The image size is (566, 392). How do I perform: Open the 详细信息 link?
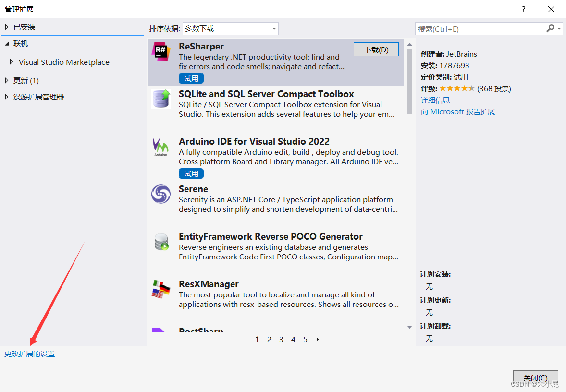pyautogui.click(x=435, y=100)
